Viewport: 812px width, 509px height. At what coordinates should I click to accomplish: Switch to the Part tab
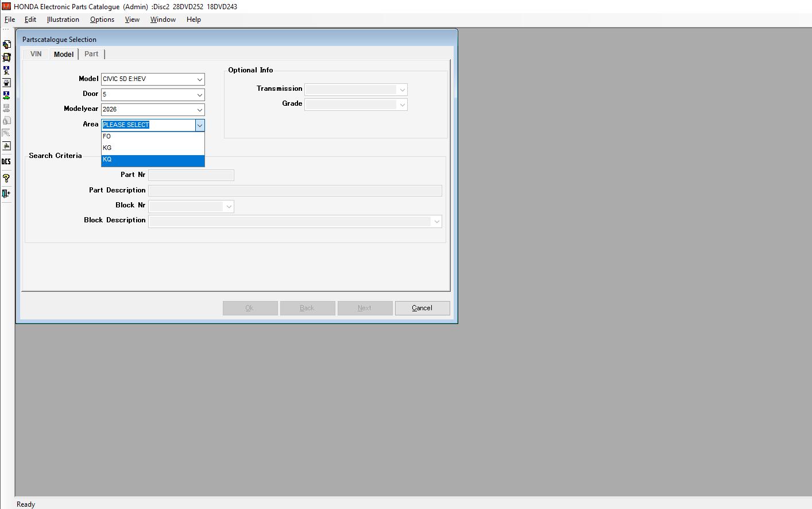click(x=91, y=54)
